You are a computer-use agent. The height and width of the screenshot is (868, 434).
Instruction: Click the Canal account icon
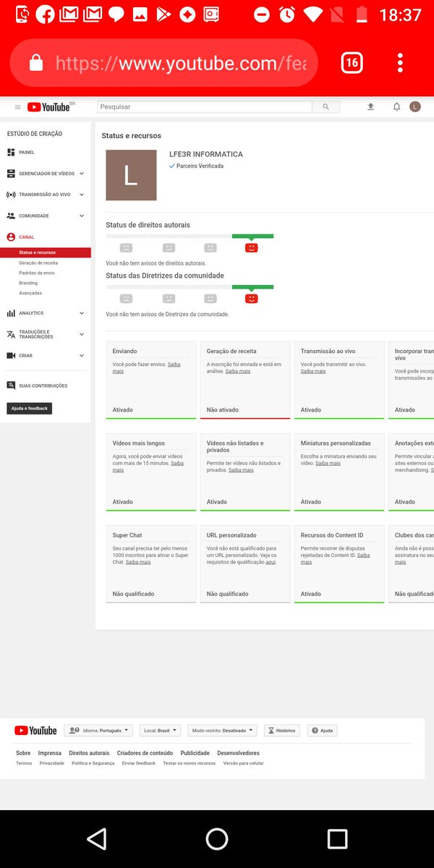pos(11,237)
